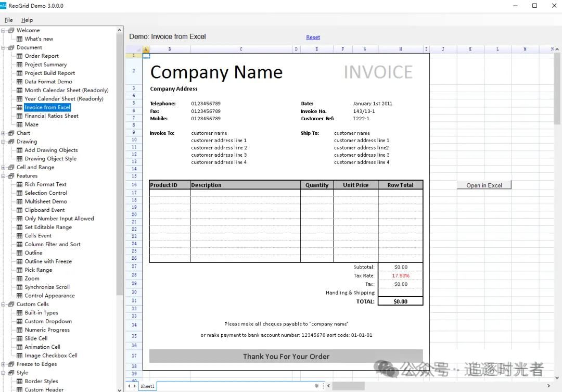
Task: Open Only Number Input Allowed demo
Action: [x=59, y=219]
